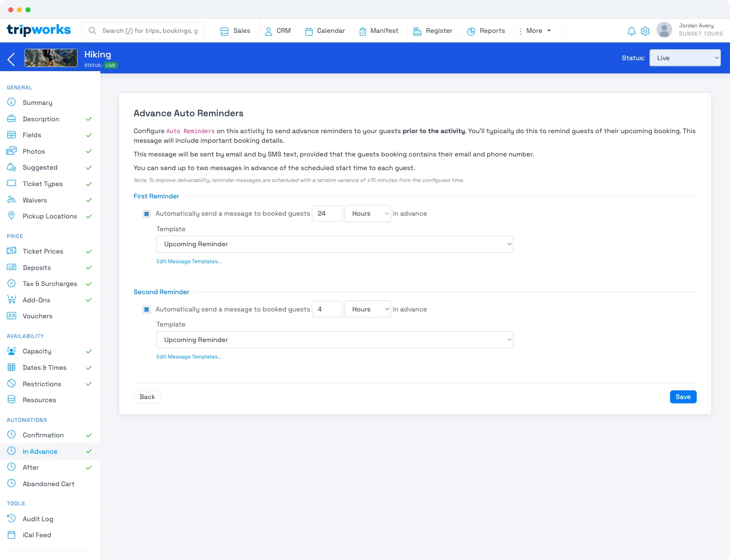730x560 pixels.
Task: Click the Deposits card icon
Action: pyautogui.click(x=11, y=267)
